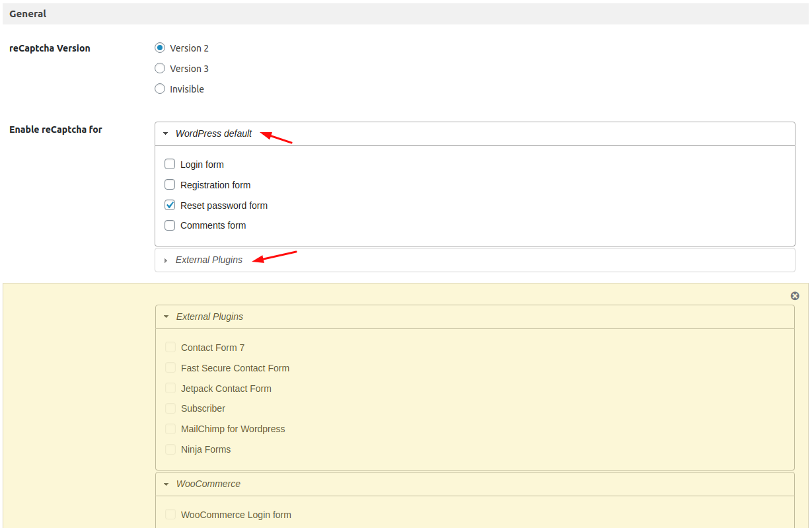The width and height of the screenshot is (812, 528).
Task: Click the MailChimp for Wordpress label
Action: click(233, 429)
